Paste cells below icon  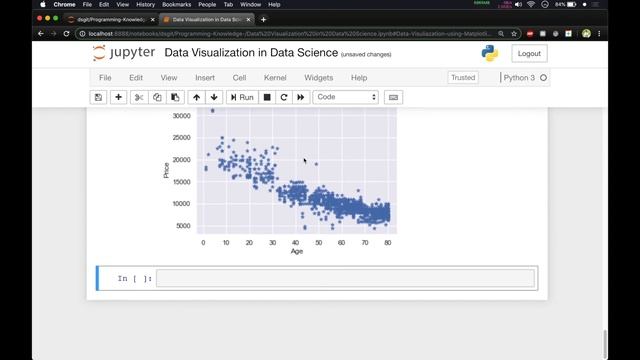tap(175, 97)
